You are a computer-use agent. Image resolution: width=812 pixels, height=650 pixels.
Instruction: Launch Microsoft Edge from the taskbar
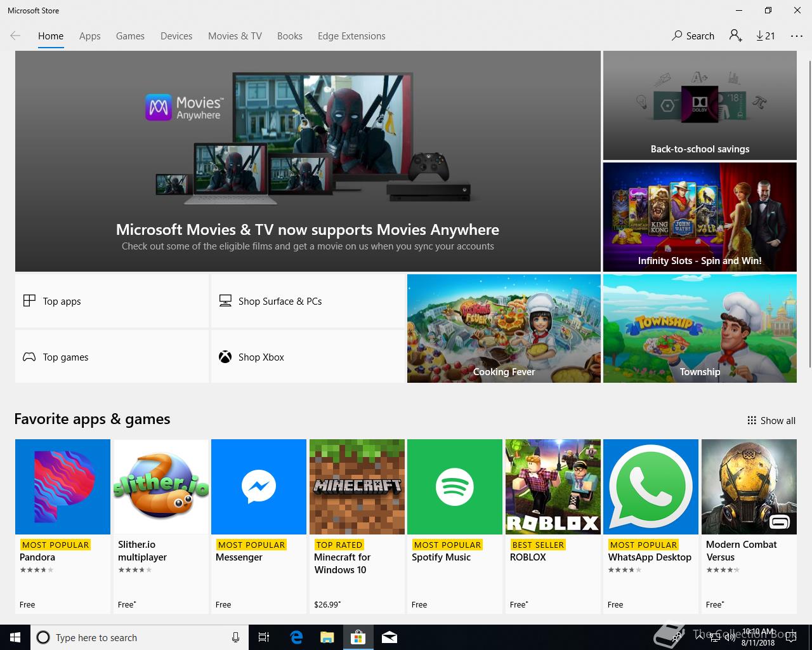(296, 637)
